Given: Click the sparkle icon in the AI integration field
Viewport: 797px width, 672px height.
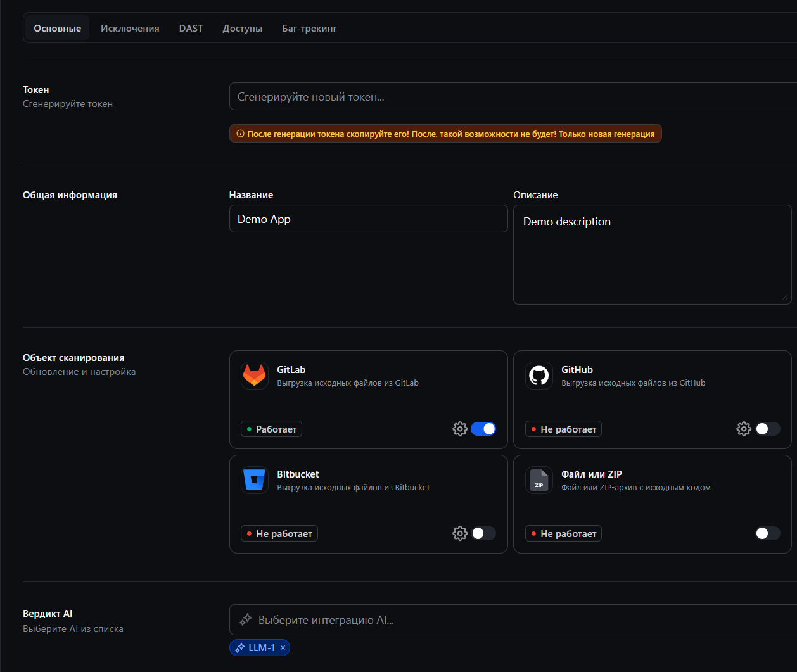Looking at the screenshot, I should (x=246, y=619).
